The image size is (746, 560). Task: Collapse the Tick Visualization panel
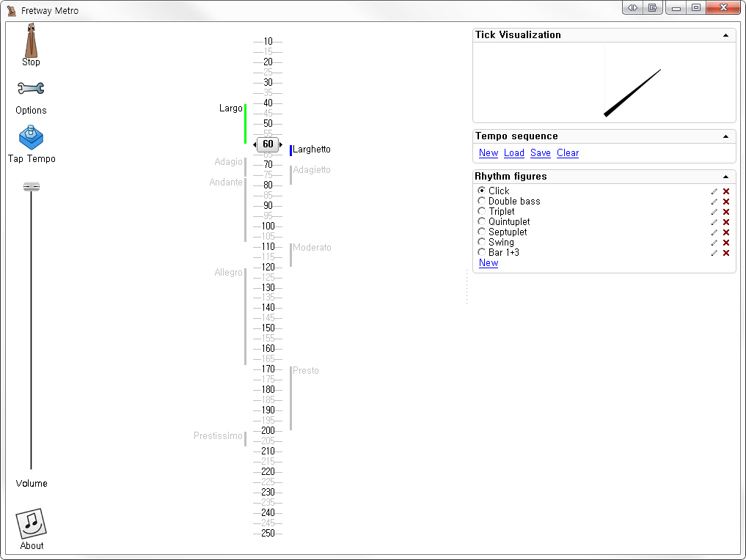coord(725,35)
